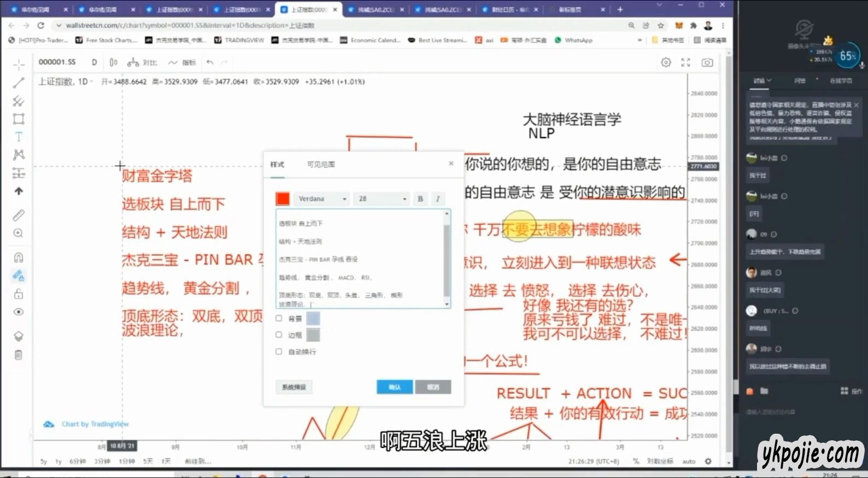
Task: Enable the 背景 background checkbox
Action: [x=279, y=318]
